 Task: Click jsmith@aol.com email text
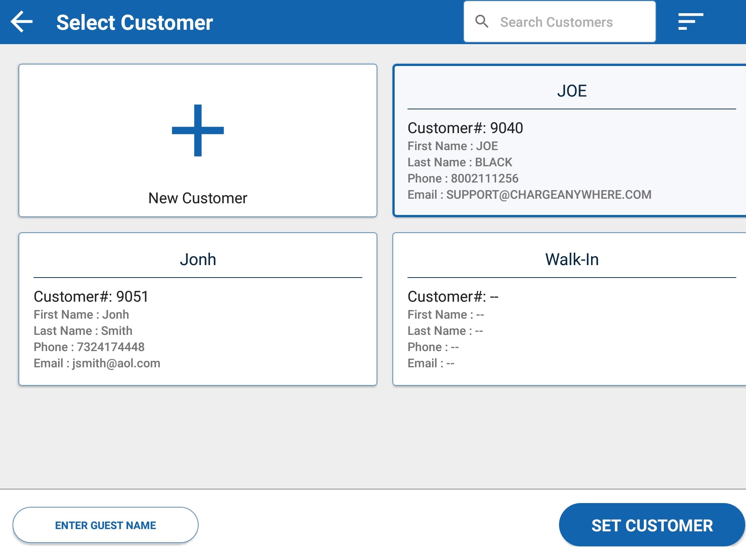tap(116, 363)
